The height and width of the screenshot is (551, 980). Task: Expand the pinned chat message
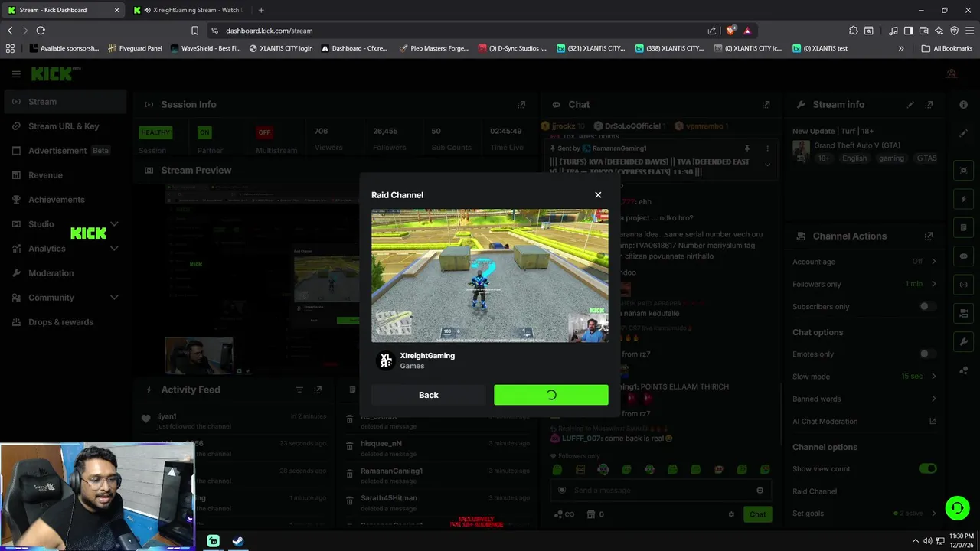click(767, 165)
